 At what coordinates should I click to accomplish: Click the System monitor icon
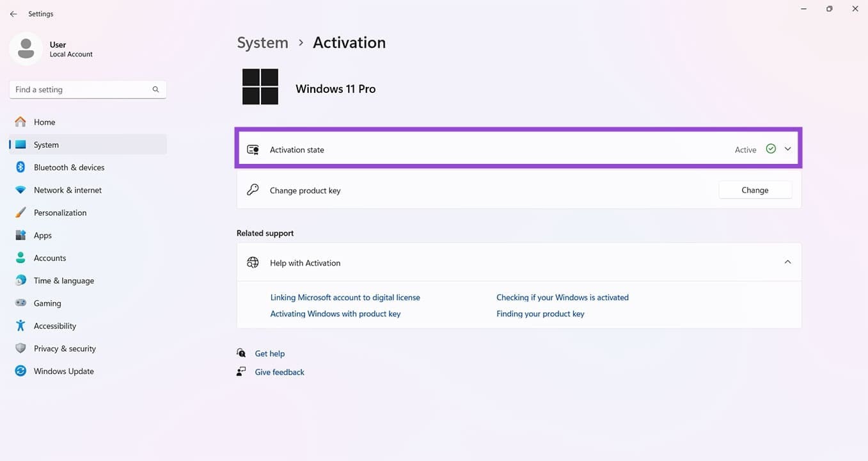(20, 145)
